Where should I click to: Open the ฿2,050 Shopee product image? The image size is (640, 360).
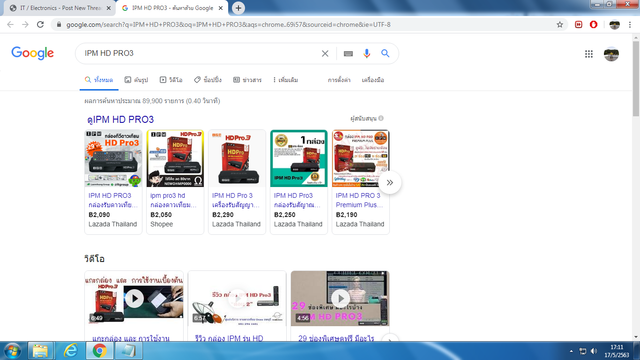[x=175, y=158]
